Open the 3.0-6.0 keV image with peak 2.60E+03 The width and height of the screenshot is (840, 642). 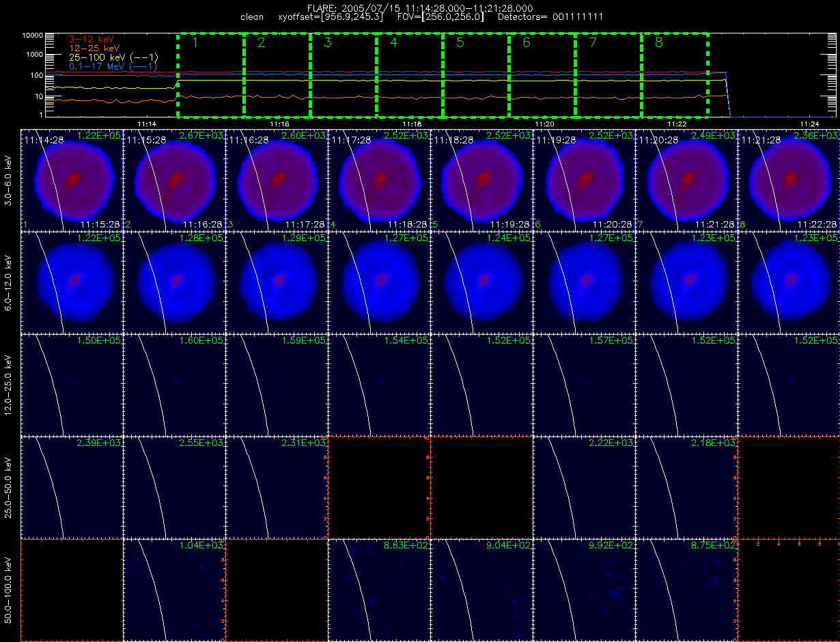(x=277, y=180)
